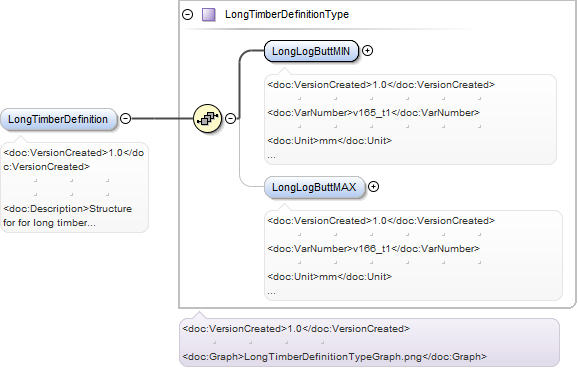The width and height of the screenshot is (578, 370).
Task: Collapse the LongTimberDefinitionType box
Action: 188,14
